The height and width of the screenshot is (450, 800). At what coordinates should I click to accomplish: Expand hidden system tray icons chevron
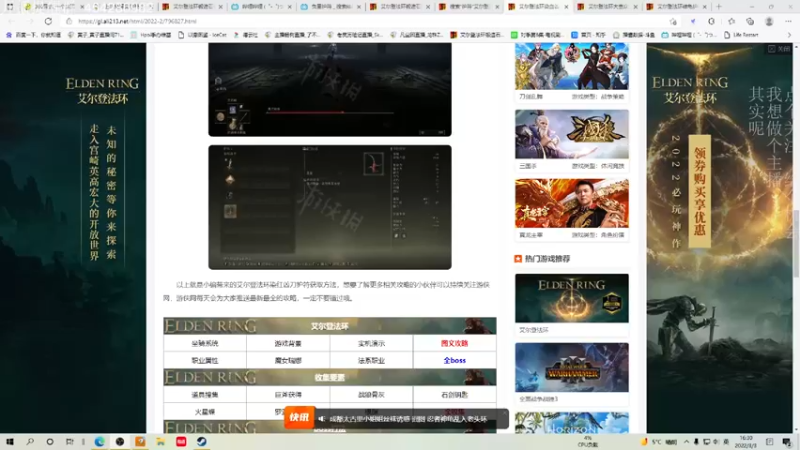click(x=686, y=442)
